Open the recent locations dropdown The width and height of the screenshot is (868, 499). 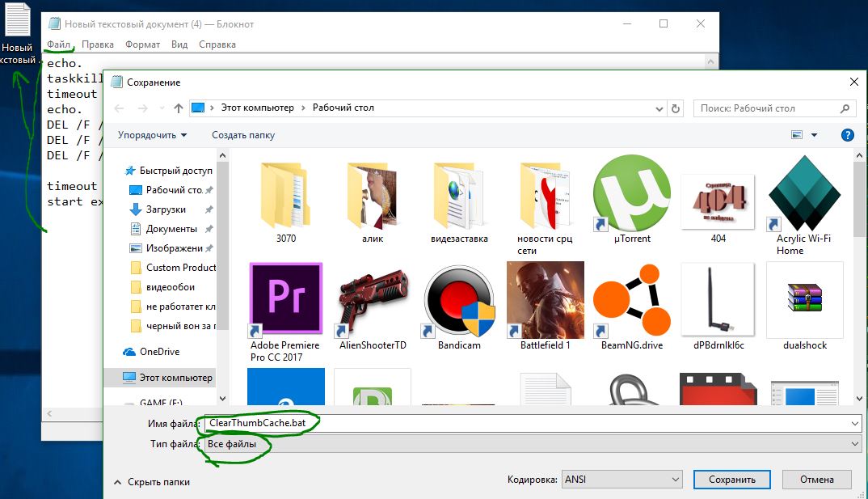pos(162,108)
